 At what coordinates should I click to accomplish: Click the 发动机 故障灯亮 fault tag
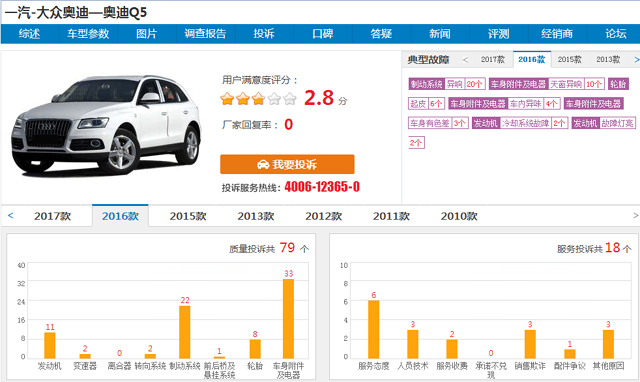(604, 123)
